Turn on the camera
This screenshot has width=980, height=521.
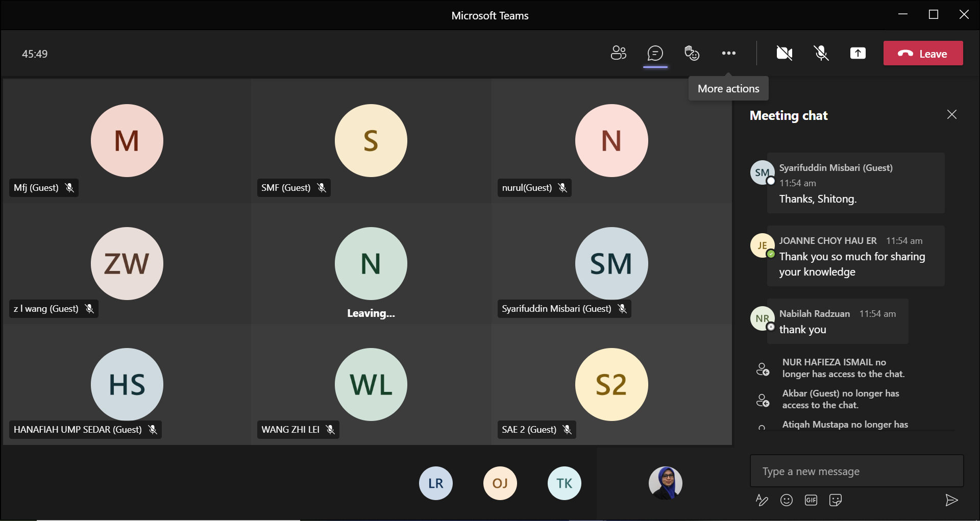click(x=784, y=53)
